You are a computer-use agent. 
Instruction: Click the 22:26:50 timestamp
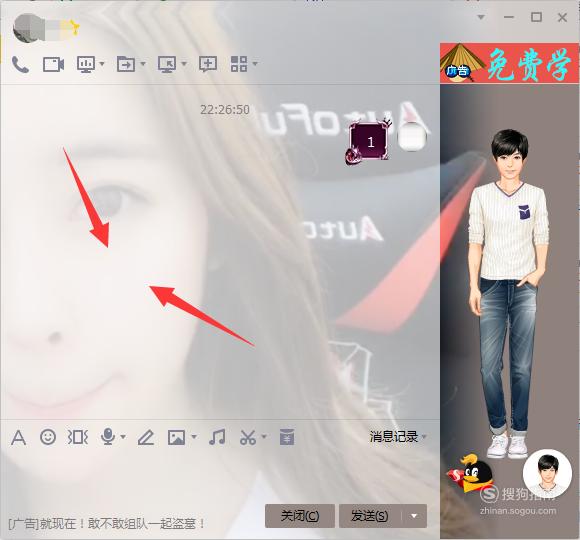[225, 110]
